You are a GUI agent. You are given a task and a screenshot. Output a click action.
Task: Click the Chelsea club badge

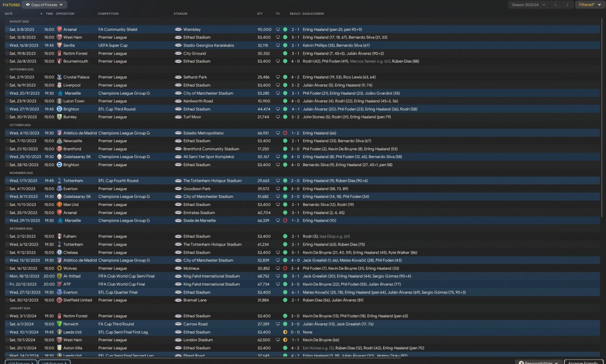[59, 252]
